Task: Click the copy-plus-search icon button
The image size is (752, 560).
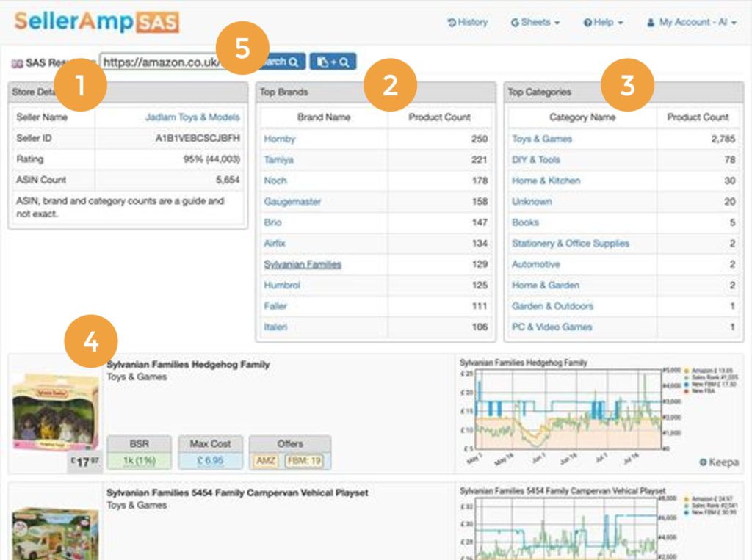Action: click(333, 62)
